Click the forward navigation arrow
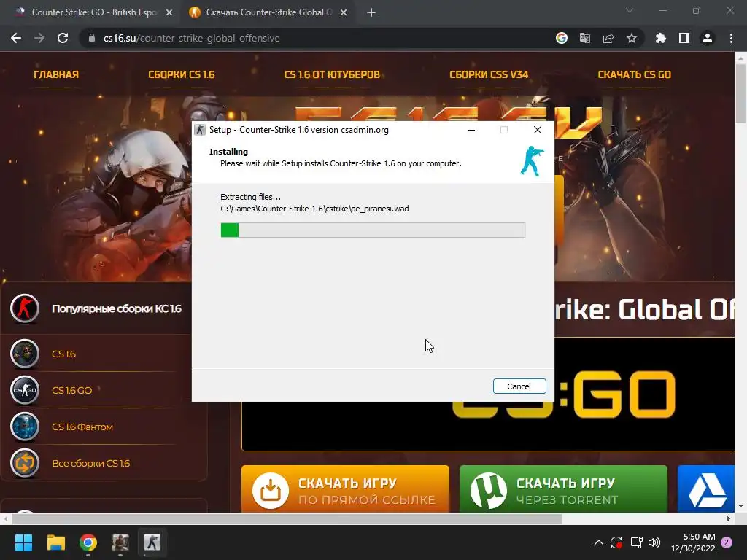The height and width of the screenshot is (560, 747). pyautogui.click(x=39, y=38)
